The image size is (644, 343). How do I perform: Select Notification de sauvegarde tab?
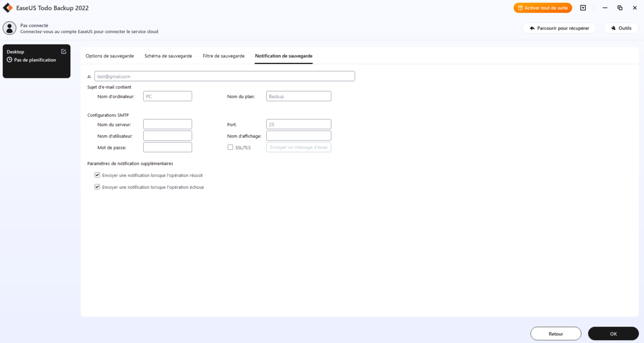pos(284,56)
